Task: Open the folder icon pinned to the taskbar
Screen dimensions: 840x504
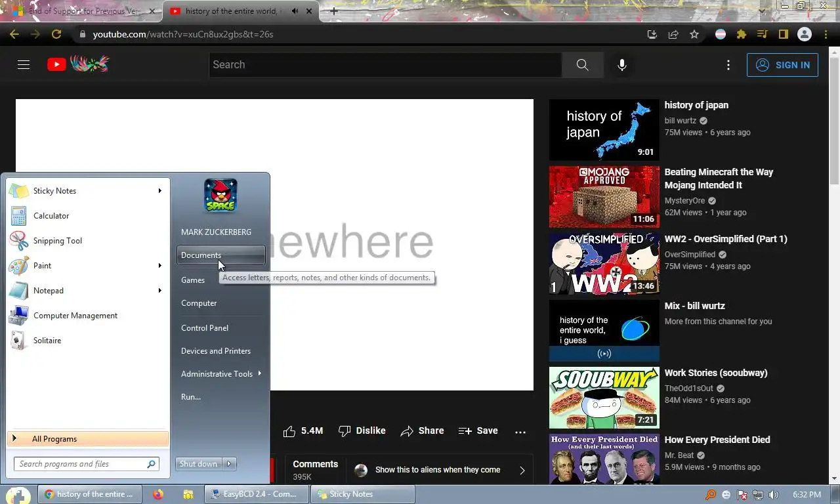Action: coord(188,494)
